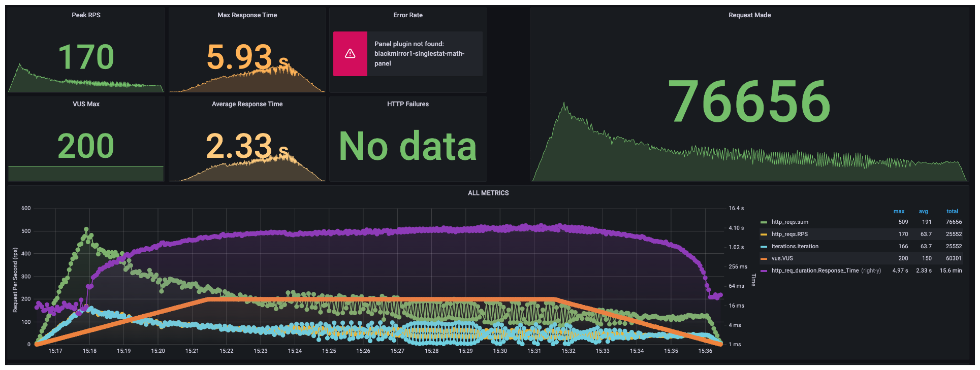Open the Peak RPS panel title menu

[86, 15]
